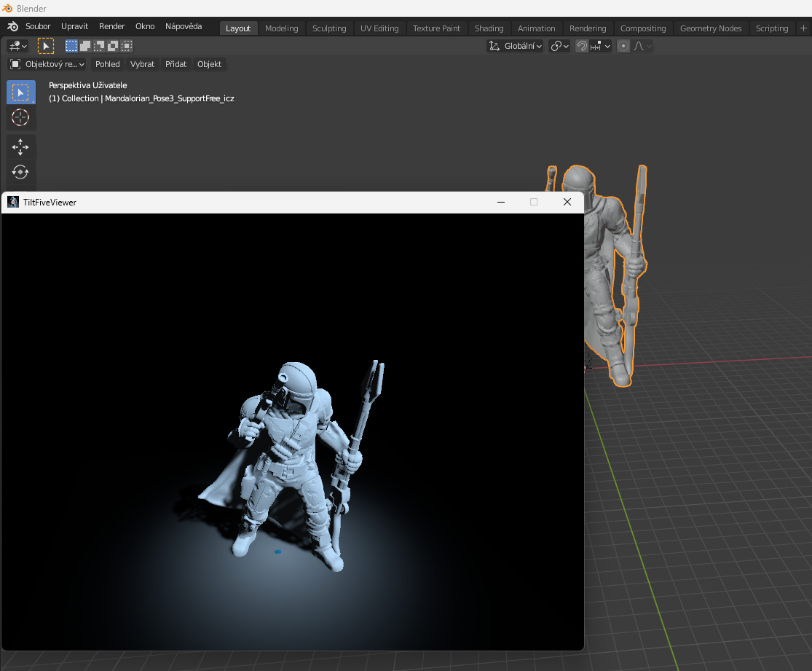Click the TiltFiveViewer window title bar
812x671 pixels.
[255, 203]
